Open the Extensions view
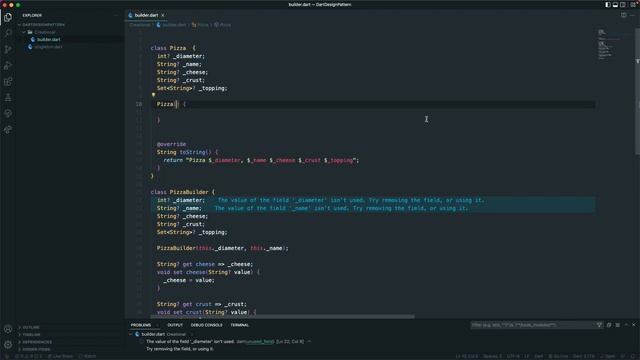Image resolution: width=640 pixels, height=360 pixels. click(8, 82)
